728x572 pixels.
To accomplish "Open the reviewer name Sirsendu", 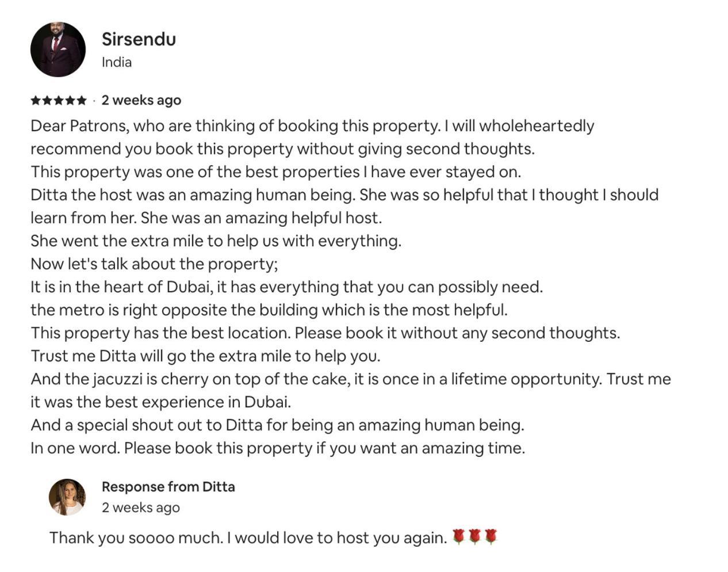I will (x=139, y=39).
